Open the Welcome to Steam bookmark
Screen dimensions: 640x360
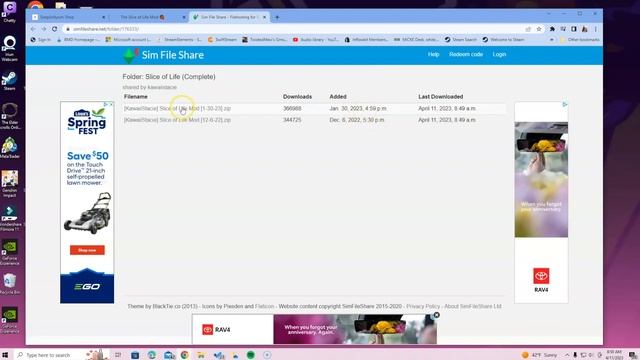[x=503, y=40]
